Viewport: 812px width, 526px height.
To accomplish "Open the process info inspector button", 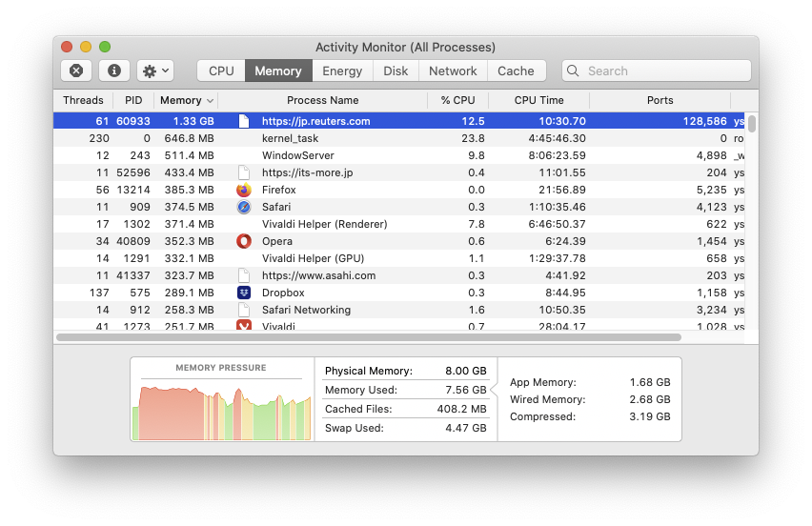I will click(114, 71).
